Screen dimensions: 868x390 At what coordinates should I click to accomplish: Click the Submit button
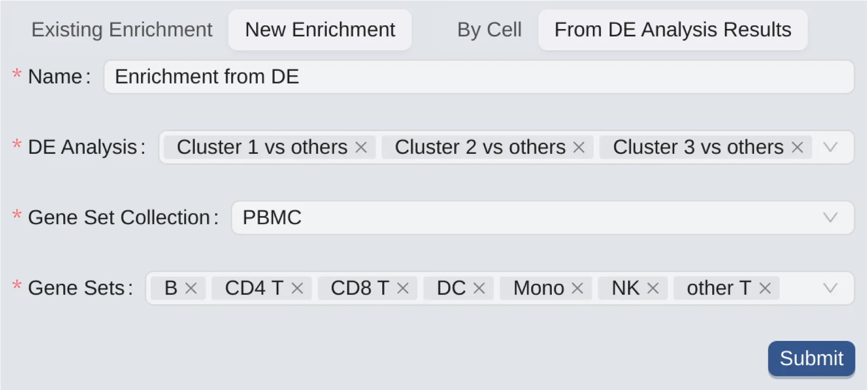coord(811,358)
